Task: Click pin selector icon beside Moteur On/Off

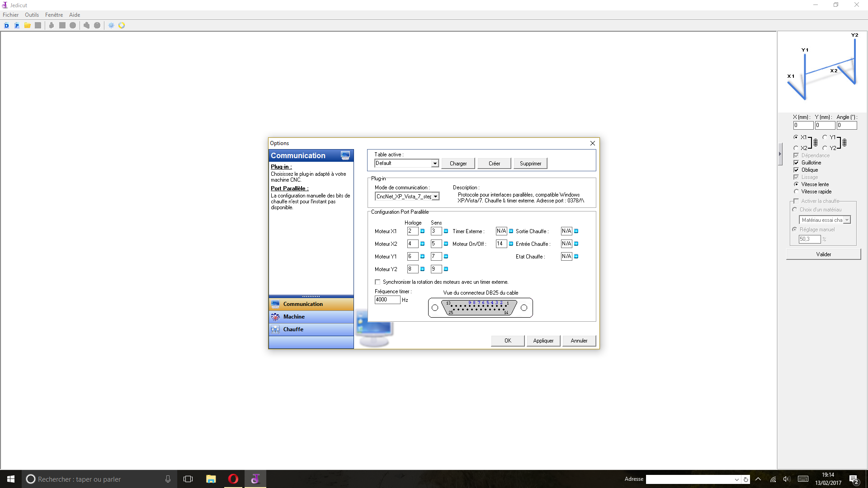Action: [511, 244]
